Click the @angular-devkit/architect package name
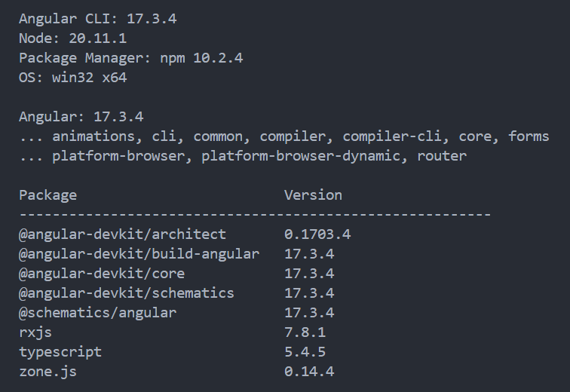The height and width of the screenshot is (392, 570). [122, 234]
